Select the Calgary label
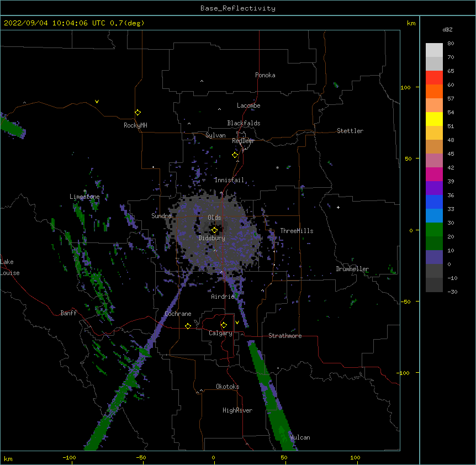 [220, 333]
